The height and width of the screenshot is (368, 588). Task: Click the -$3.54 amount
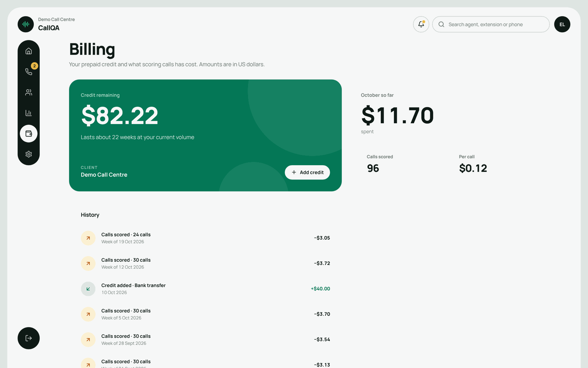pyautogui.click(x=322, y=339)
